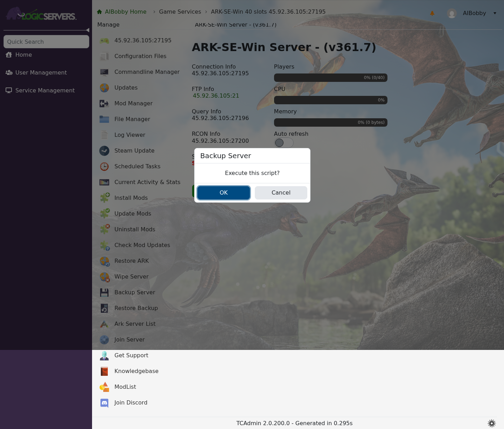Viewport: 504px width, 429px height.
Task: Click the Update Mods puzzle icon
Action: [104, 214]
